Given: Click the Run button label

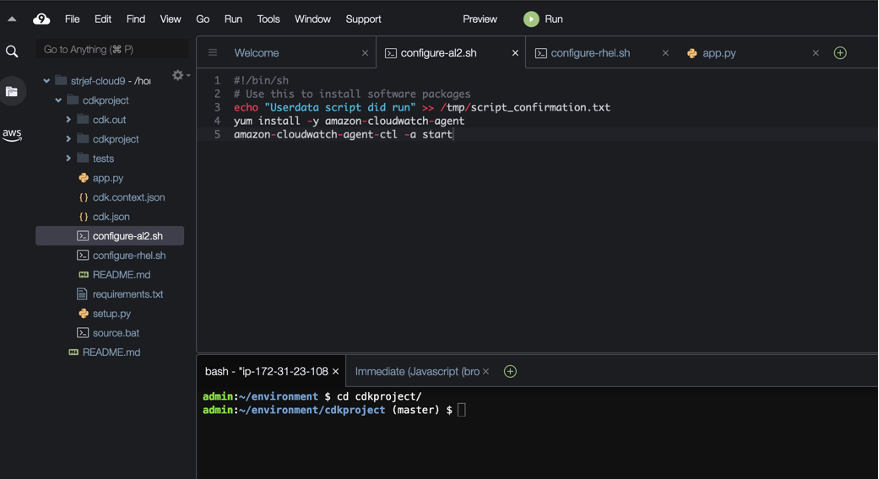Looking at the screenshot, I should pos(554,19).
